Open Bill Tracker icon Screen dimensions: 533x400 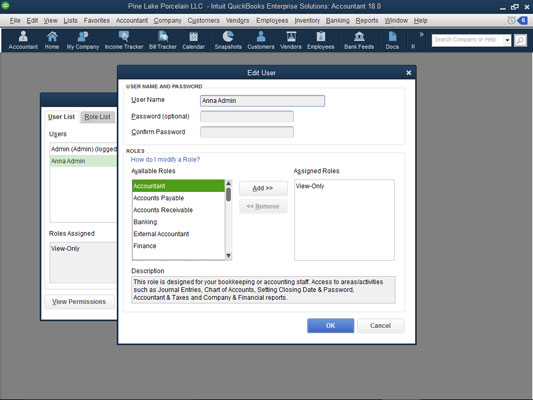[x=163, y=40]
